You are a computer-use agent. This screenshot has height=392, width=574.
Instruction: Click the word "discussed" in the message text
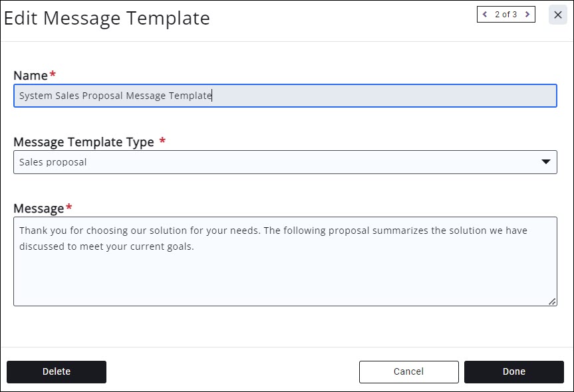pos(41,246)
